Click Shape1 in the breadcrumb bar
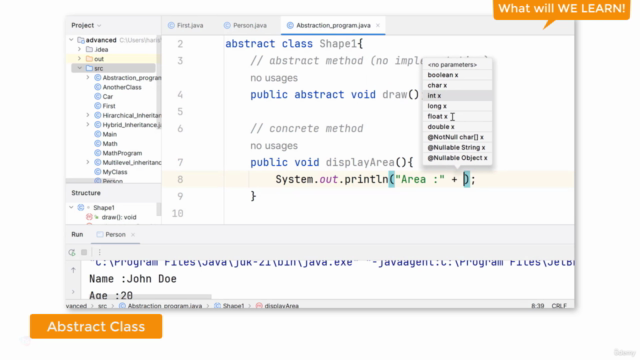Screen dimensions: 640x360 [233, 306]
